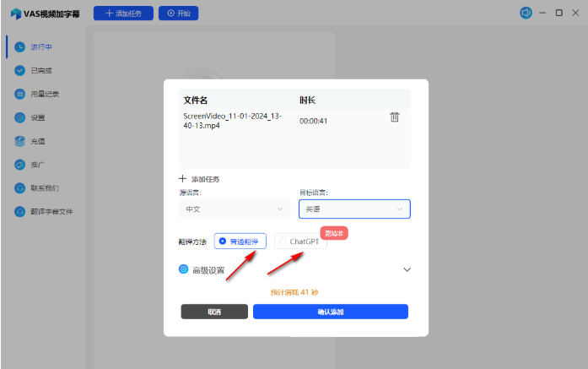The image size is (588, 369).
Task: Click the 添加任务 toolbar button
Action: click(123, 14)
